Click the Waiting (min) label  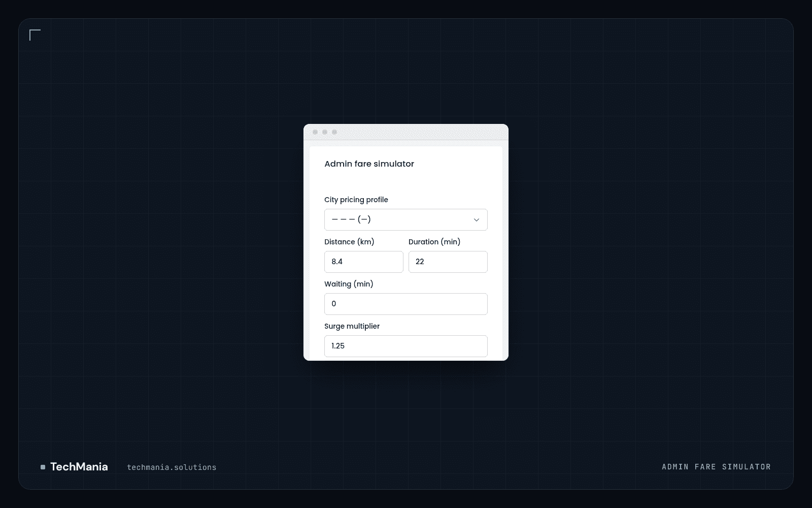(x=349, y=284)
